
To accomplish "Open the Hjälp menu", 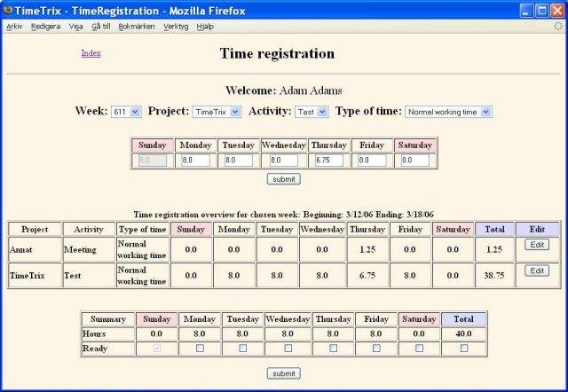I will tap(205, 27).
